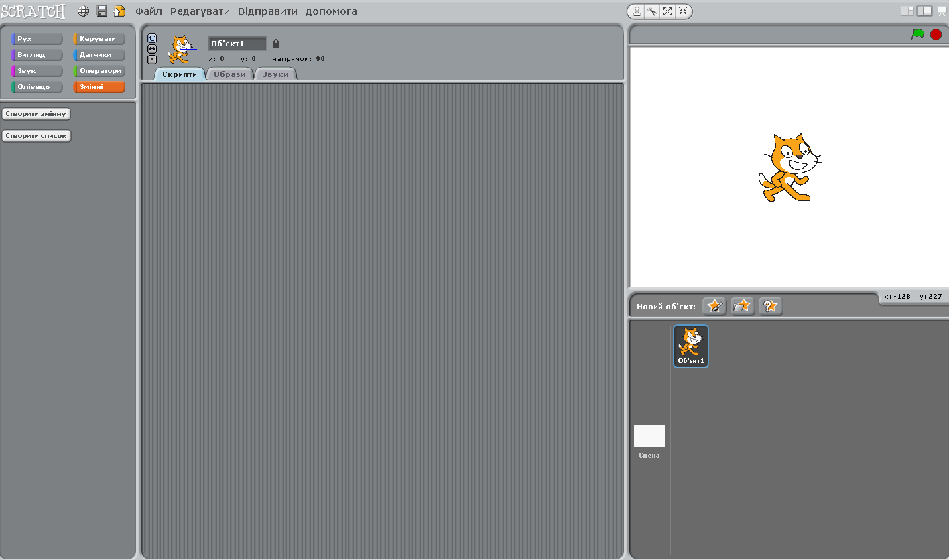Viewport: 949px width, 560px height.
Task: Select the Змінні blocks category
Action: coord(99,87)
